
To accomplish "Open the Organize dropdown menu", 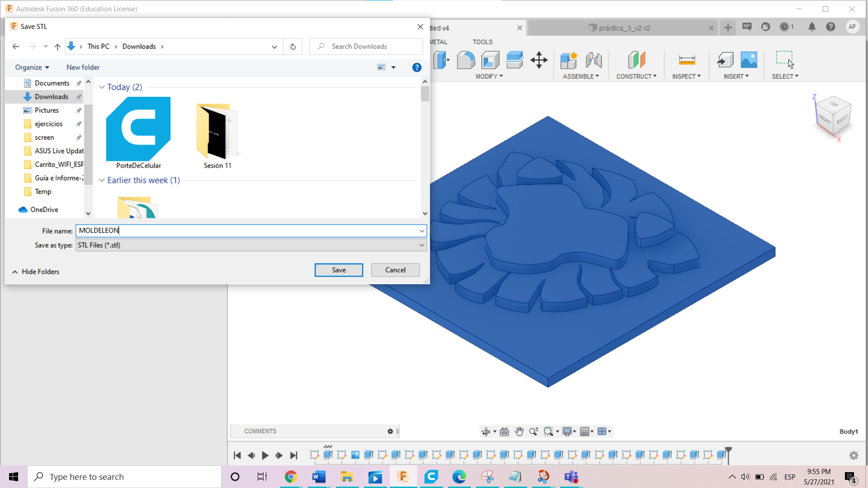I will click(x=32, y=67).
